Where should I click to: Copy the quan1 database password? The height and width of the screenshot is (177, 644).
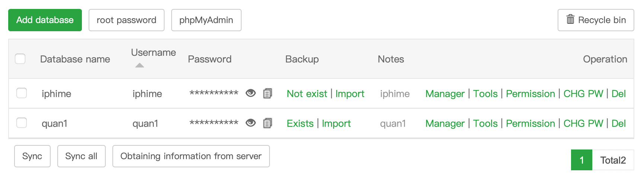coord(268,123)
